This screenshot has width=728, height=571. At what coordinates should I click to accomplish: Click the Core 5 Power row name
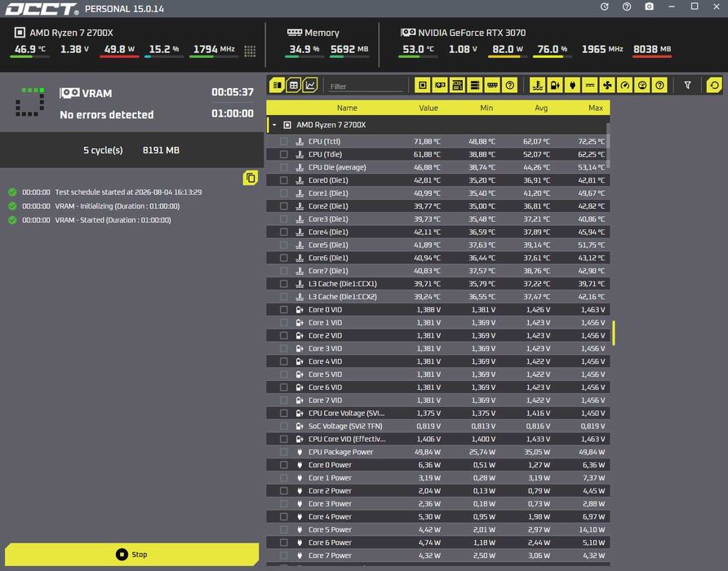(330, 529)
